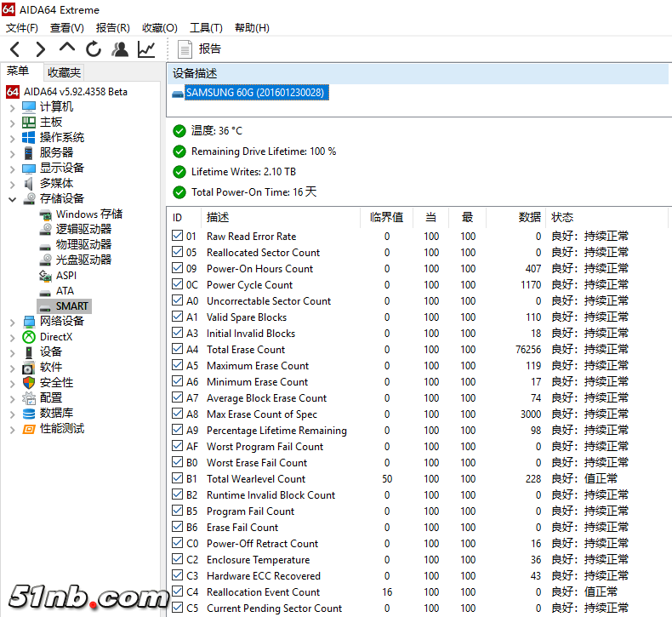The image size is (672, 617).
Task: Open the line graph toolbar icon
Action: [x=146, y=49]
